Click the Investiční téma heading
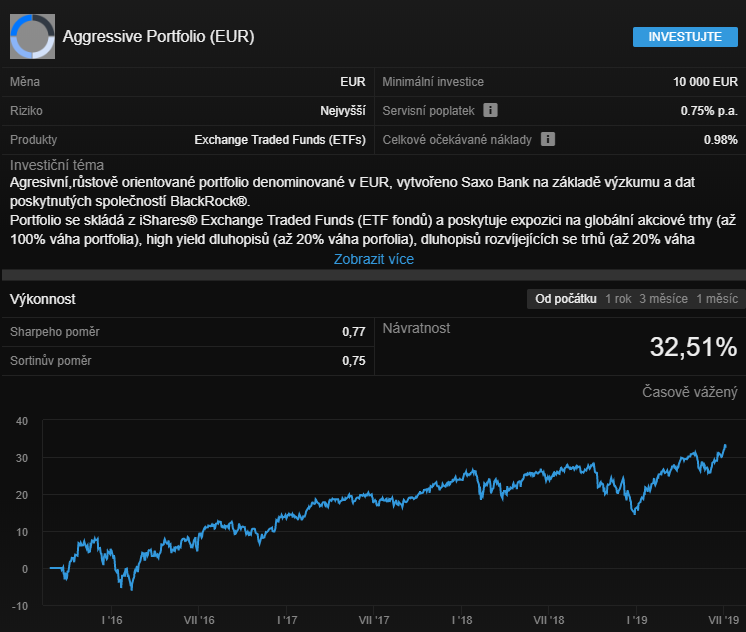This screenshot has width=746, height=632. tap(57, 165)
